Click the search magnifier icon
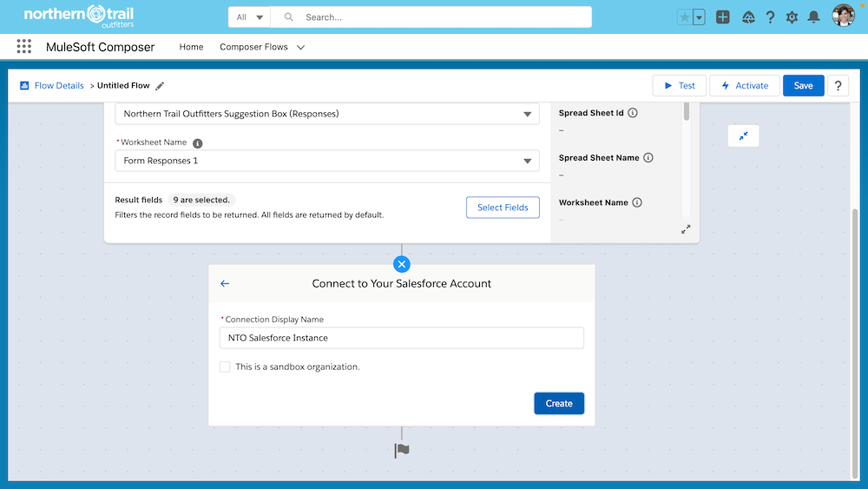This screenshot has width=868, height=489. 288,17
